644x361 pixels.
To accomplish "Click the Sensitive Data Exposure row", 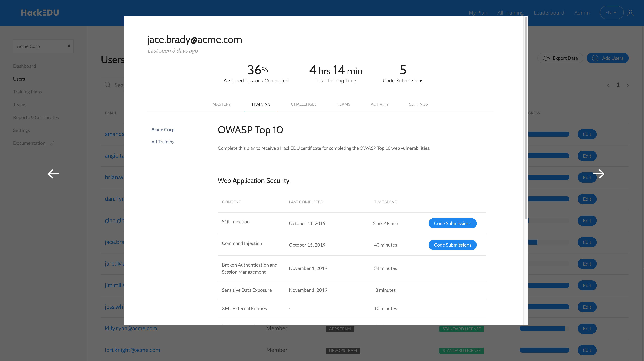I will pos(352,290).
